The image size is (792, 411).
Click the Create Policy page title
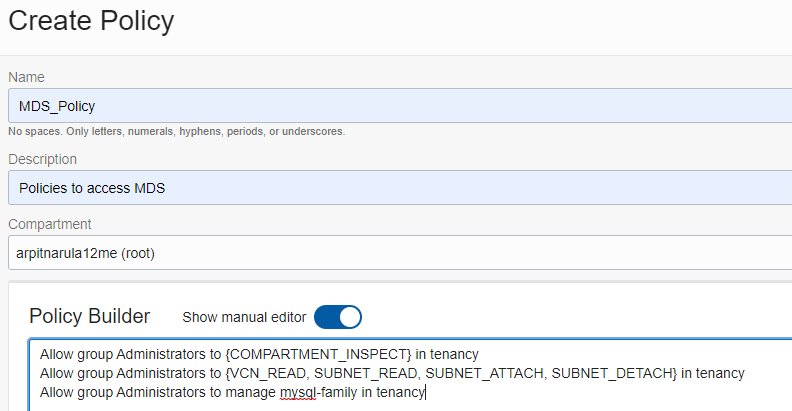(91, 21)
